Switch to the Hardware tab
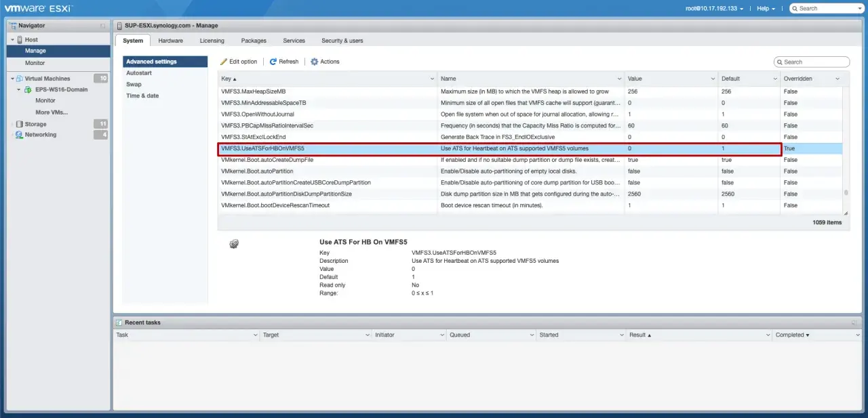 point(170,41)
